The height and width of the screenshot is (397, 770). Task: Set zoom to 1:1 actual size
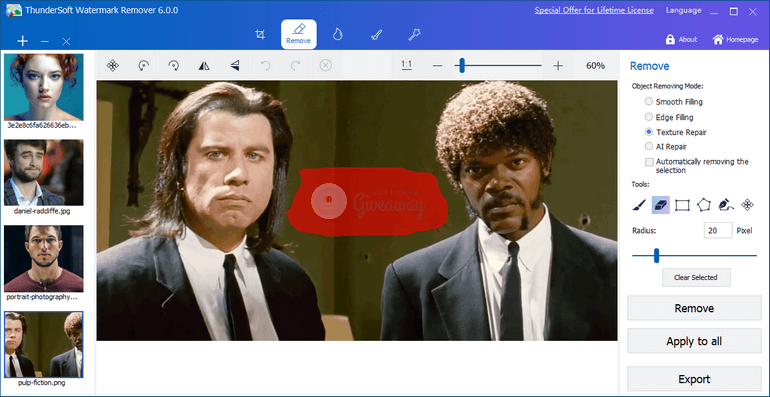(x=406, y=65)
